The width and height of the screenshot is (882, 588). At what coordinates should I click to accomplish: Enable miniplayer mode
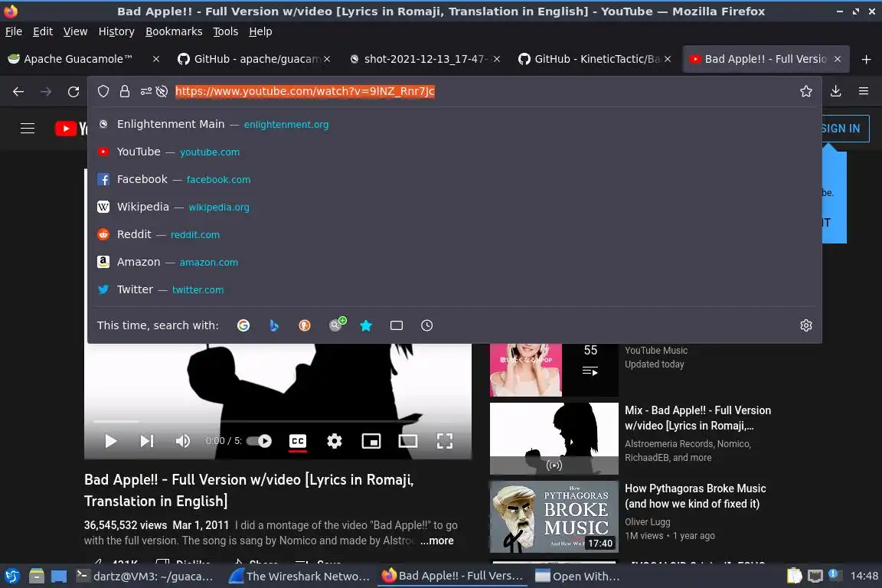[x=371, y=441]
